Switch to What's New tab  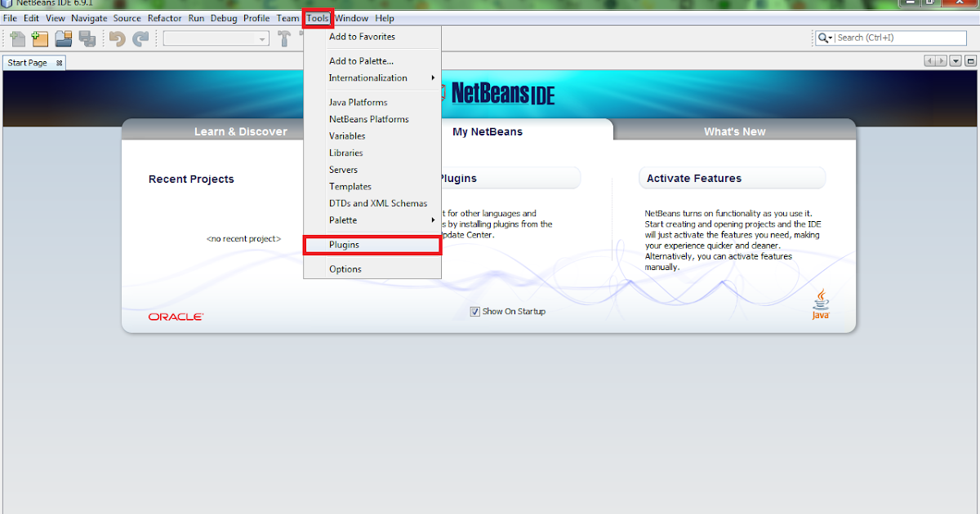coord(735,131)
